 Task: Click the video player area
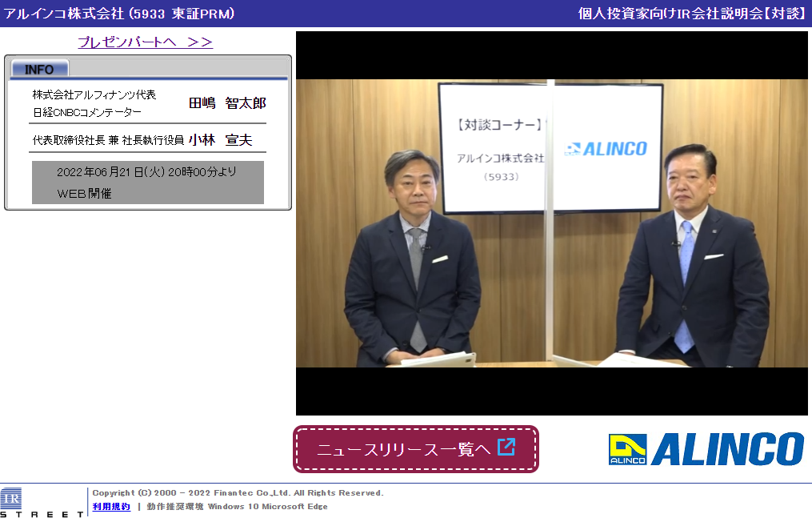(551, 223)
